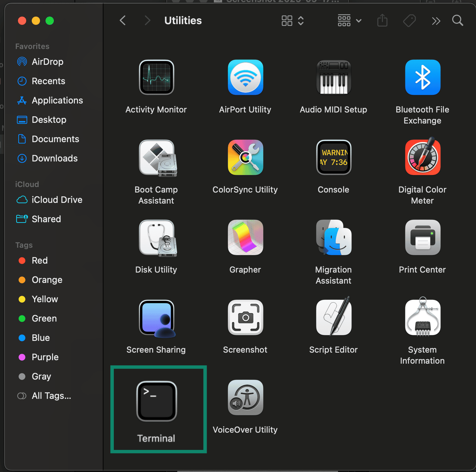Go forward with the right chevron
The width and height of the screenshot is (476, 472).
point(147,21)
